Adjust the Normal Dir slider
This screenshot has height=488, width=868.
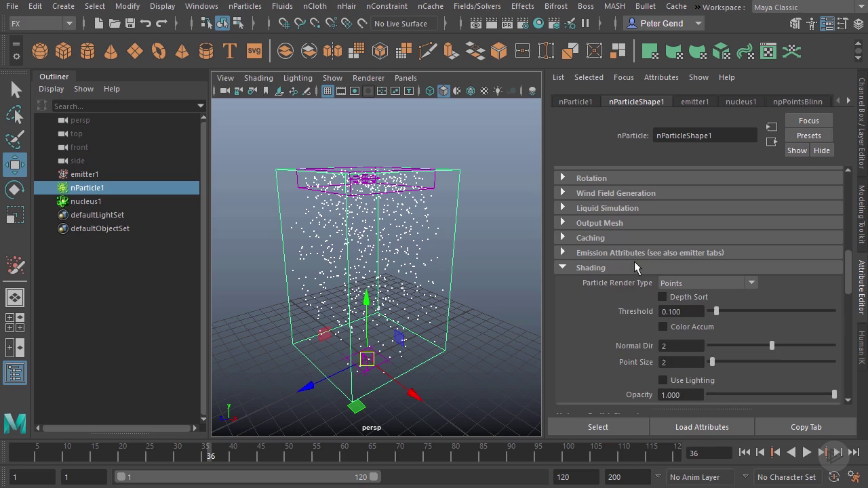click(x=771, y=346)
